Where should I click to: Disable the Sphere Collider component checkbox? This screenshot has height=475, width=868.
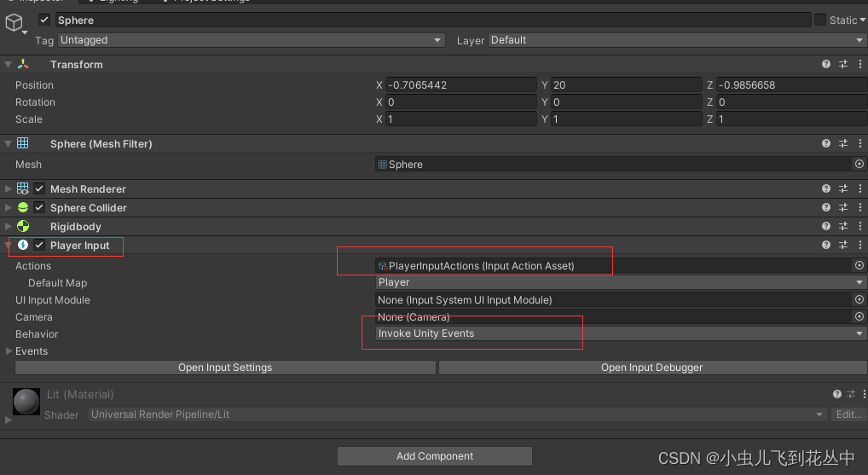click(x=39, y=207)
